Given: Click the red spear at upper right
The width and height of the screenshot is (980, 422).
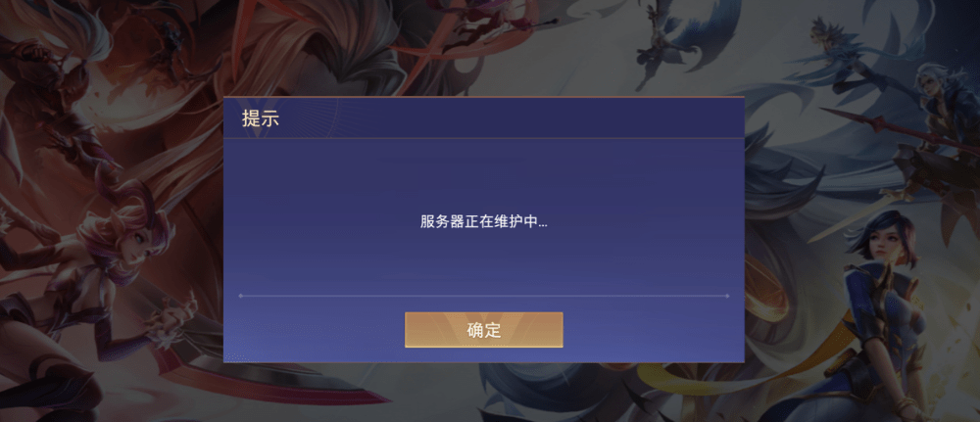Looking at the screenshot, I should pos(900,130).
